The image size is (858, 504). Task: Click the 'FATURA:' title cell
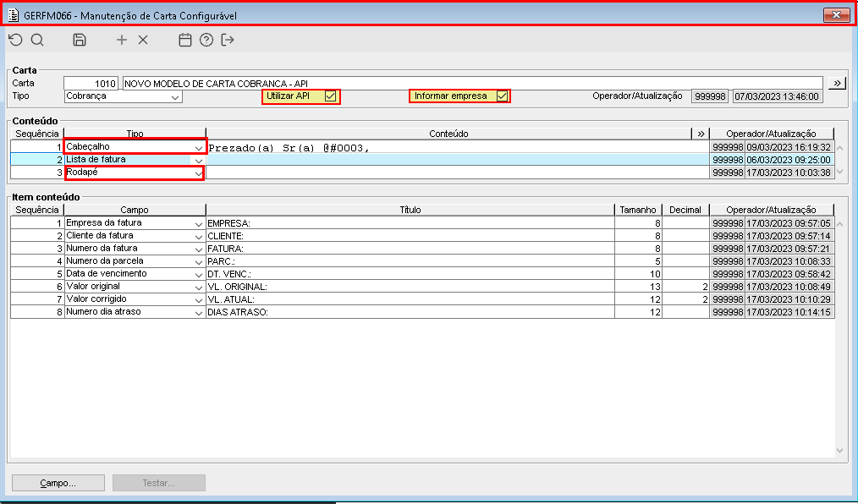[410, 249]
